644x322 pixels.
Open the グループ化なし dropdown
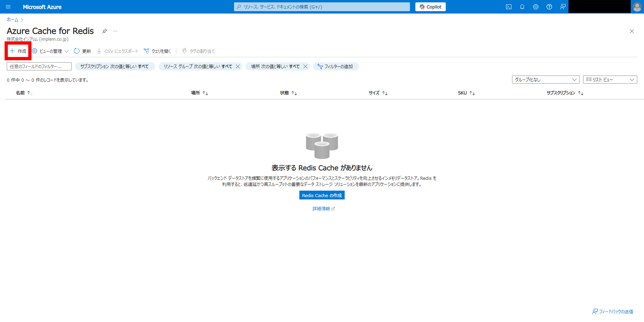click(546, 80)
